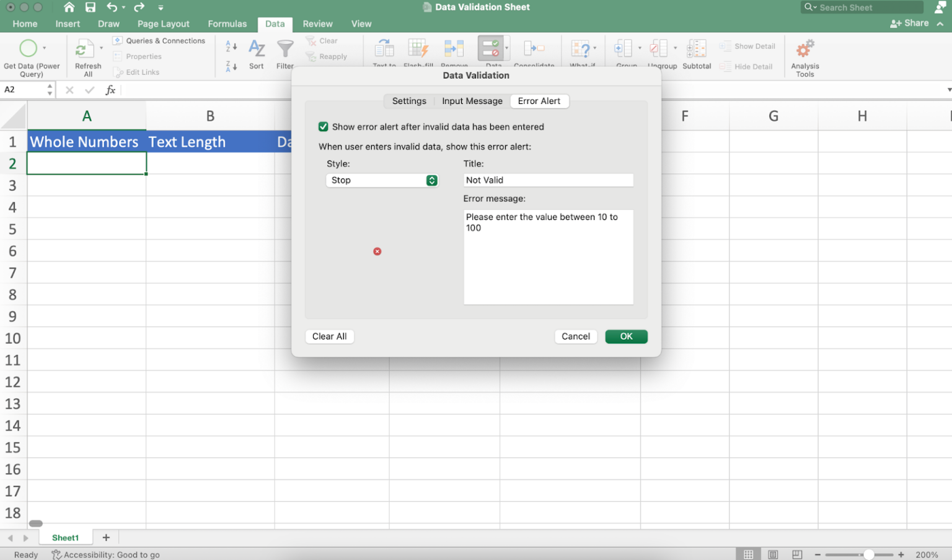The width and height of the screenshot is (952, 560).
Task: Click the Clear All button
Action: click(x=329, y=336)
